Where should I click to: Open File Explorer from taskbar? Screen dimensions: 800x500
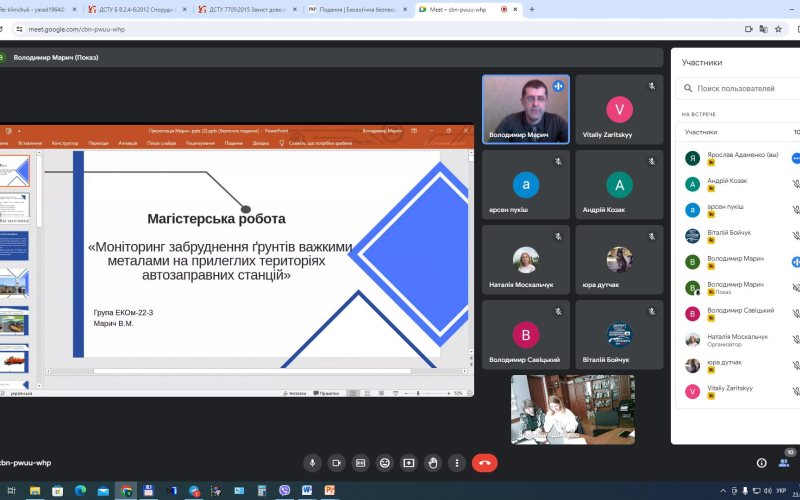click(35, 491)
